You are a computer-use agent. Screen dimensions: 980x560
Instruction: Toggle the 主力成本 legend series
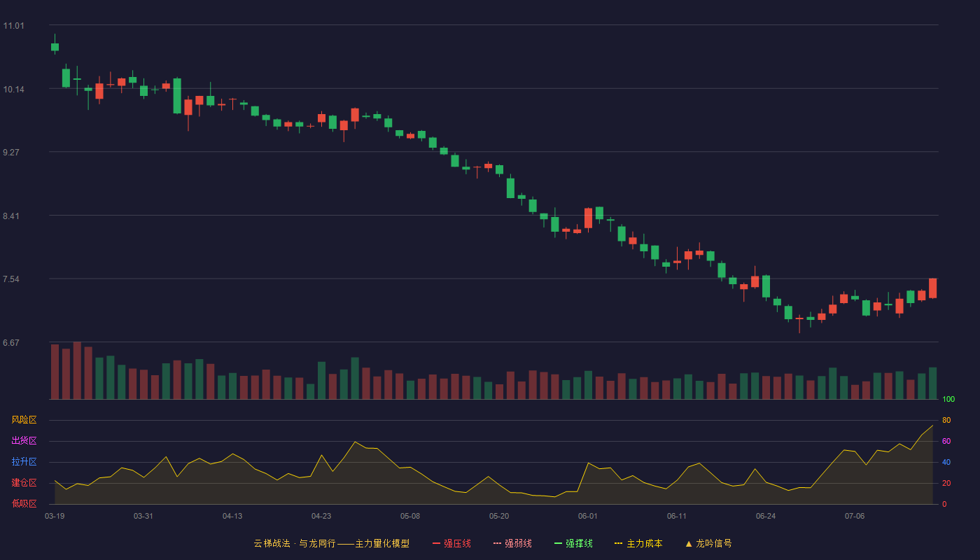tap(638, 543)
